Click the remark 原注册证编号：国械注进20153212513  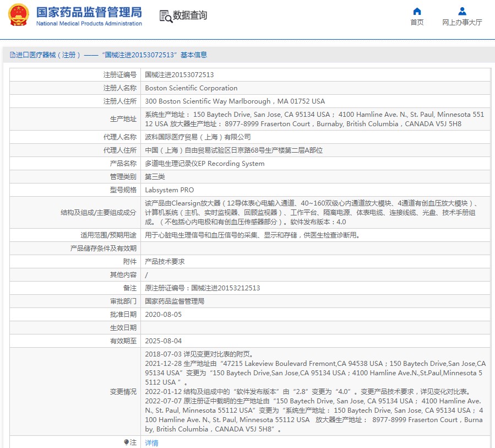(x=203, y=288)
